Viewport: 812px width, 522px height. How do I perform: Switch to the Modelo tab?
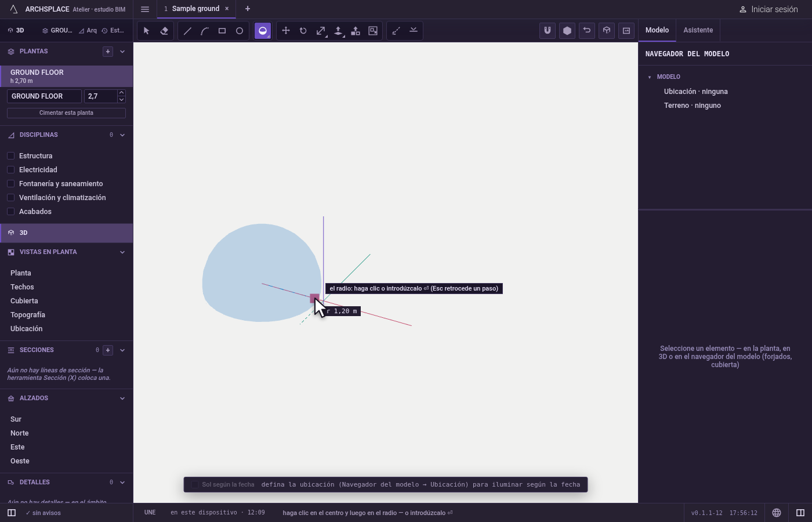tap(657, 30)
